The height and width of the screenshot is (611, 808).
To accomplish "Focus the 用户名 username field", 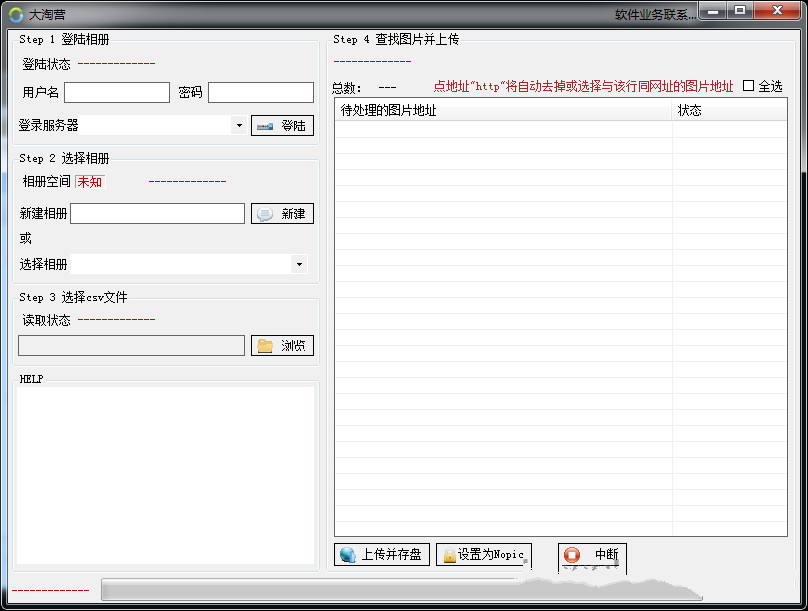I will (117, 93).
